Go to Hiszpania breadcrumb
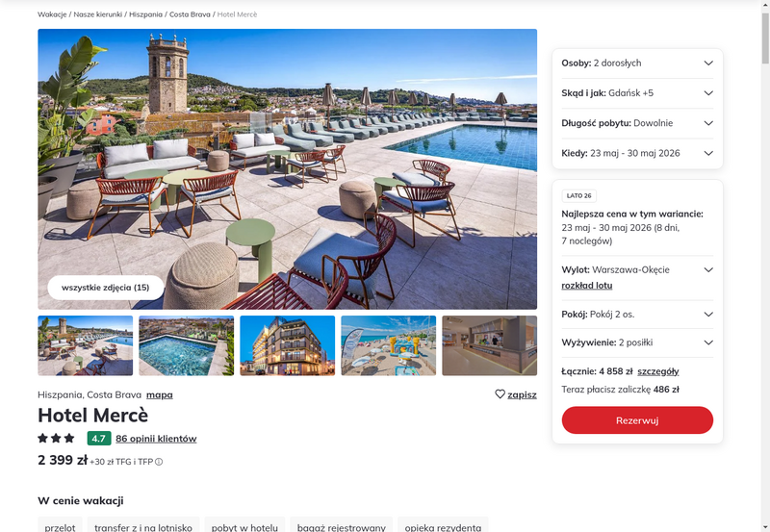This screenshot has width=770, height=532. [146, 14]
